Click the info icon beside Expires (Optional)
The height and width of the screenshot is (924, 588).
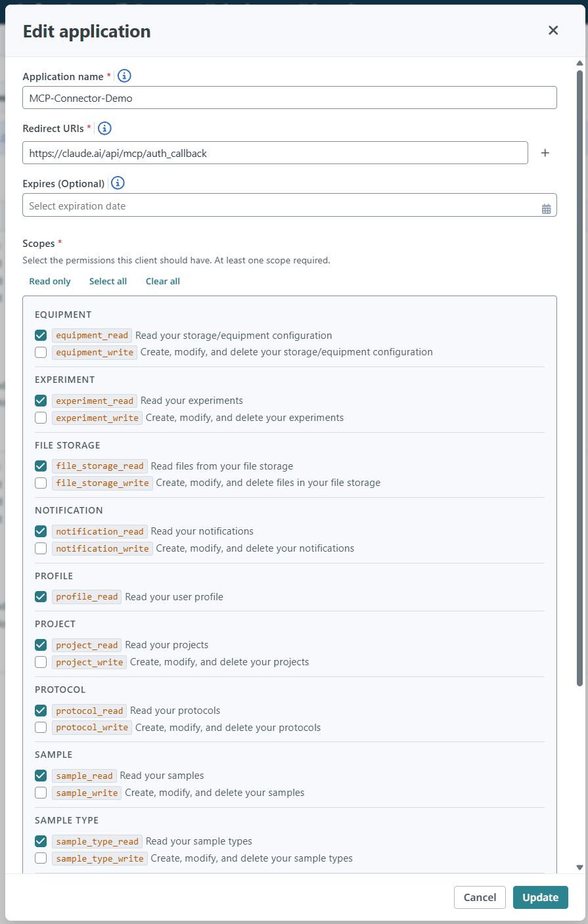[x=118, y=183]
